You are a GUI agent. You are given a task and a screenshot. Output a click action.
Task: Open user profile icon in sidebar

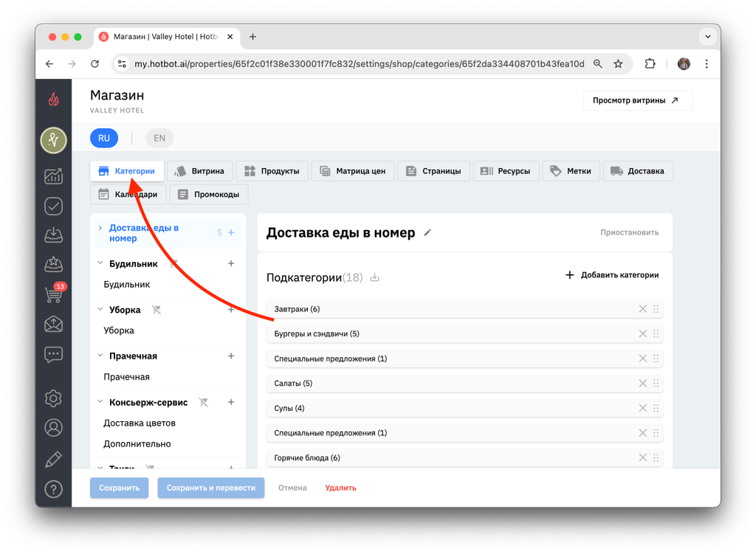[53, 428]
